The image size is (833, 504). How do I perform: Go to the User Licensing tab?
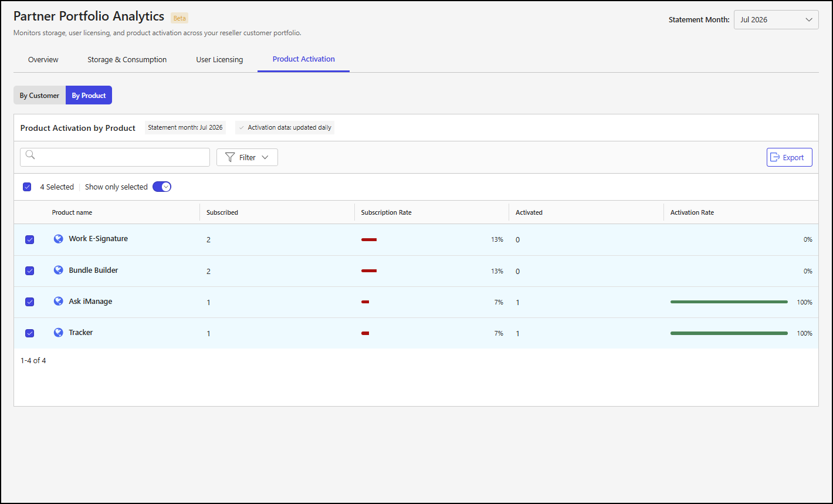pos(219,59)
